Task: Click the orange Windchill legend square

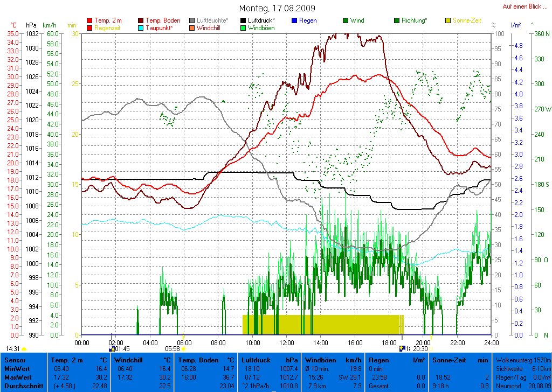Action: point(192,28)
